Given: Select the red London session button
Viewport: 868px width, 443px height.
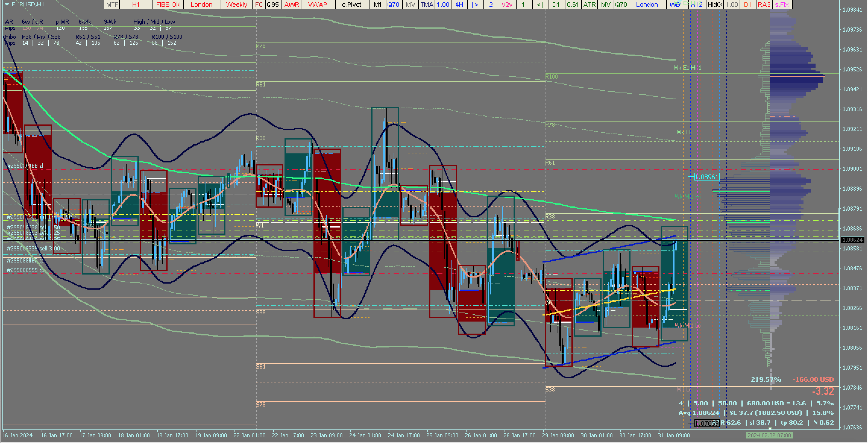Looking at the screenshot, I should coord(202,5).
